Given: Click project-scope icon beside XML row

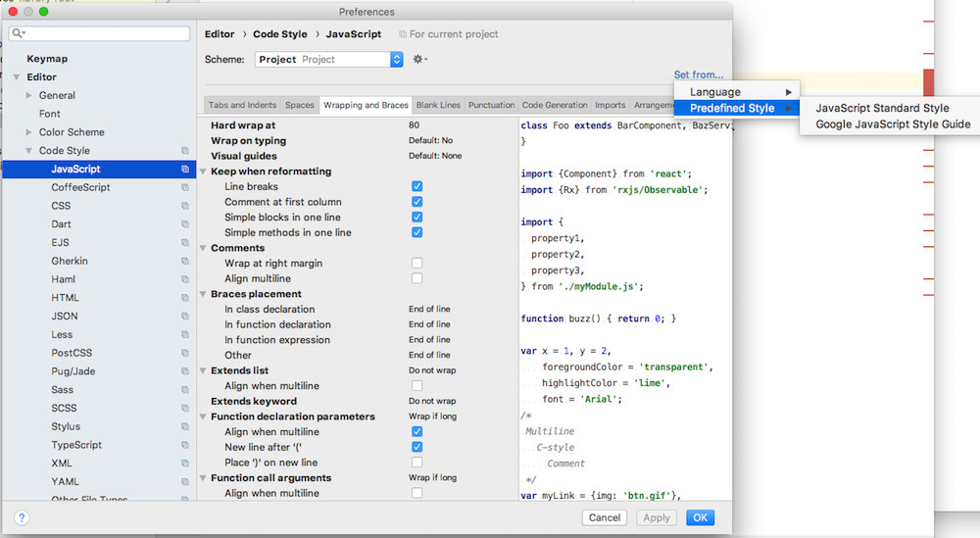Looking at the screenshot, I should [185, 463].
